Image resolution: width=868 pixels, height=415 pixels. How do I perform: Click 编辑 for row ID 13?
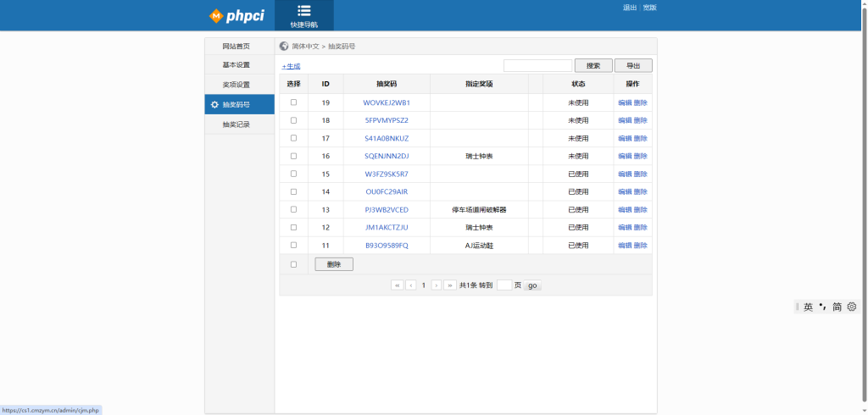(x=625, y=209)
